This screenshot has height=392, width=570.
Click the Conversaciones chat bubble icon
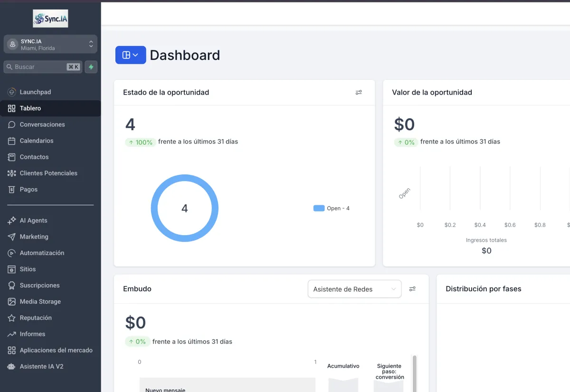coord(12,124)
